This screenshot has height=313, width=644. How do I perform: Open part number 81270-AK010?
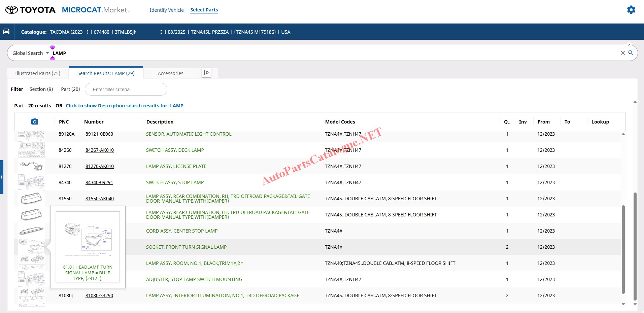[100, 166]
